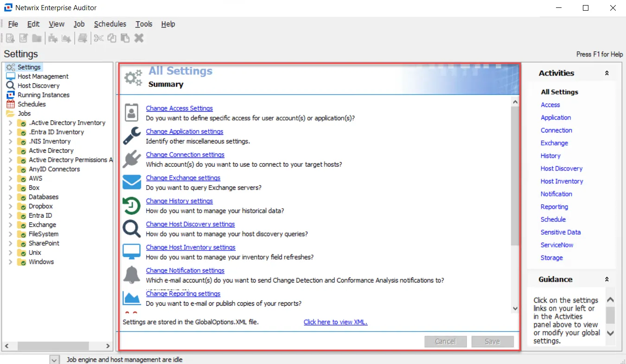The height and width of the screenshot is (364, 626).
Task: Expand the Windows jobs folder
Action: coord(10,262)
